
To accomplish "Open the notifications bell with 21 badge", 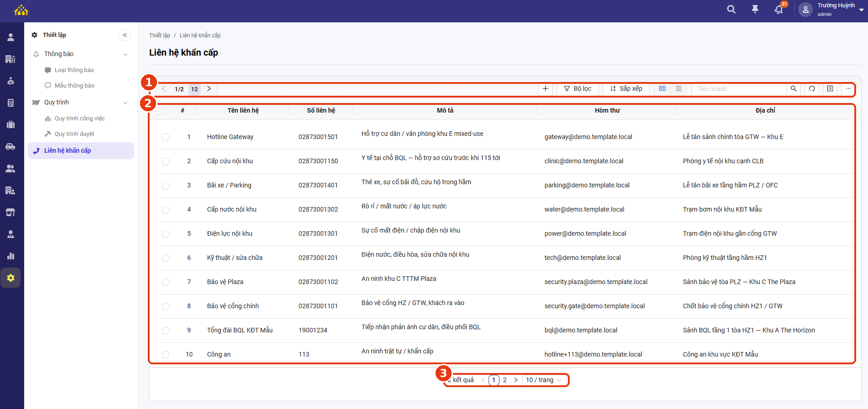I will click(779, 9).
